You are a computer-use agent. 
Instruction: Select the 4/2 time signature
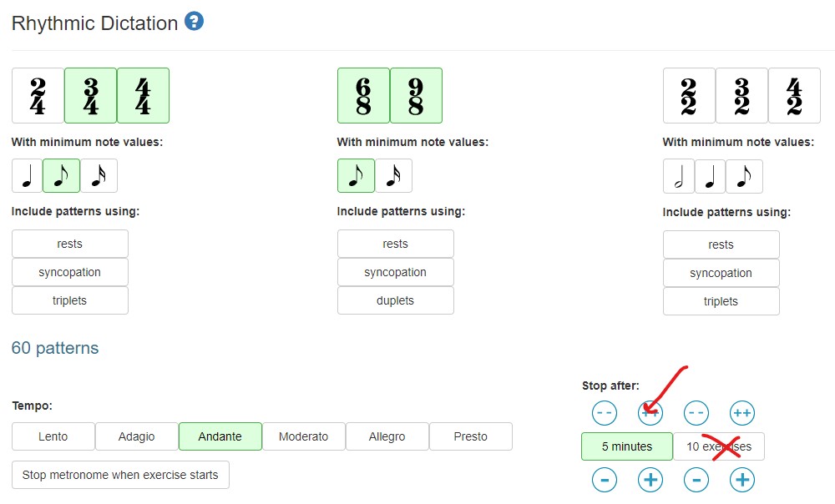[794, 95]
